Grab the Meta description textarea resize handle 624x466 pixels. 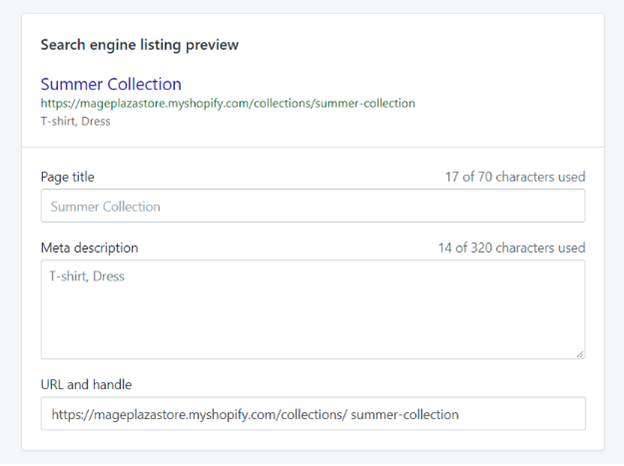pyautogui.click(x=580, y=354)
